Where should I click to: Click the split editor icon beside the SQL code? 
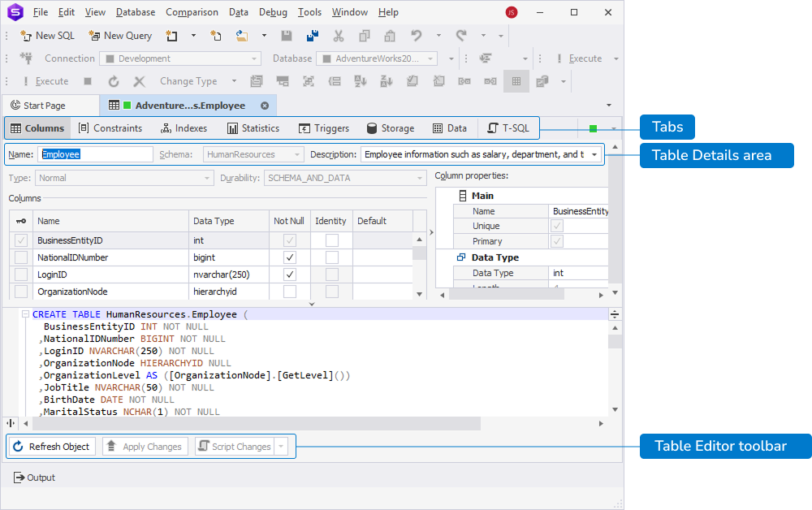(x=615, y=314)
